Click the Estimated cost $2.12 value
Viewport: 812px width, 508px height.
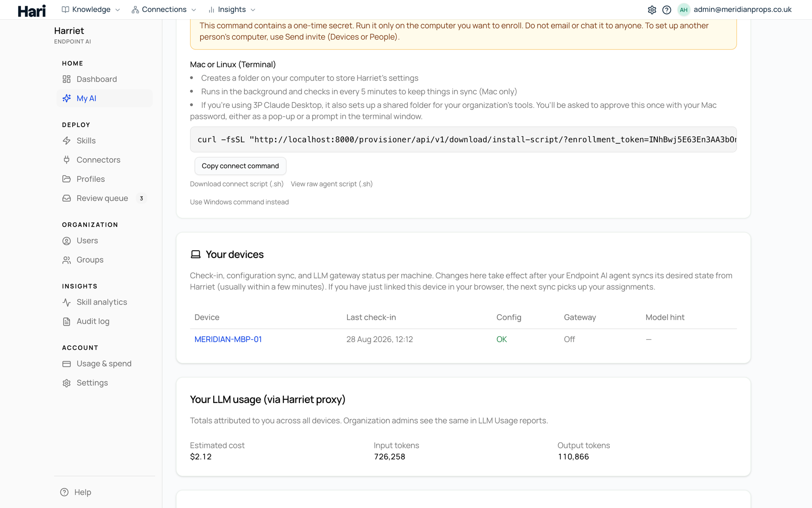(201, 457)
